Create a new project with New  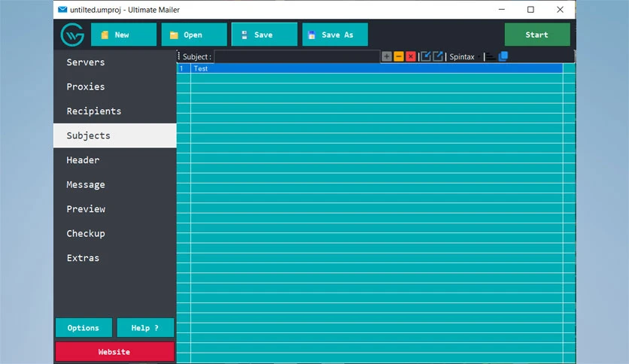click(123, 35)
